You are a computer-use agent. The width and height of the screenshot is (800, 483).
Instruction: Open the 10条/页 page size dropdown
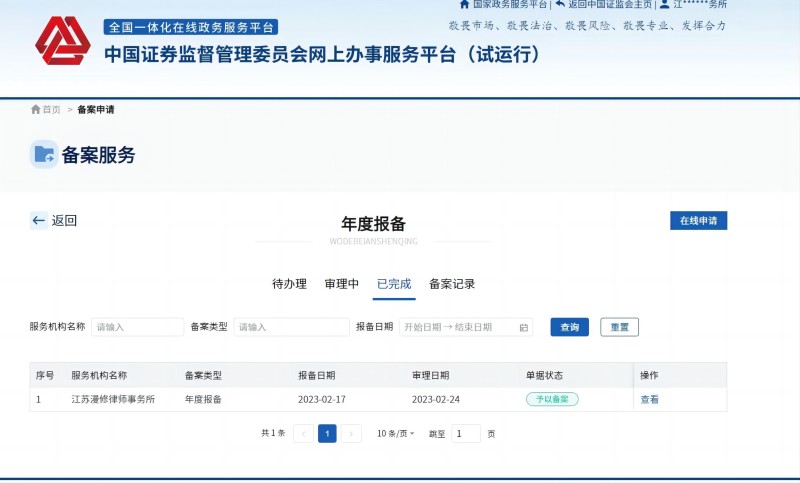[395, 434]
